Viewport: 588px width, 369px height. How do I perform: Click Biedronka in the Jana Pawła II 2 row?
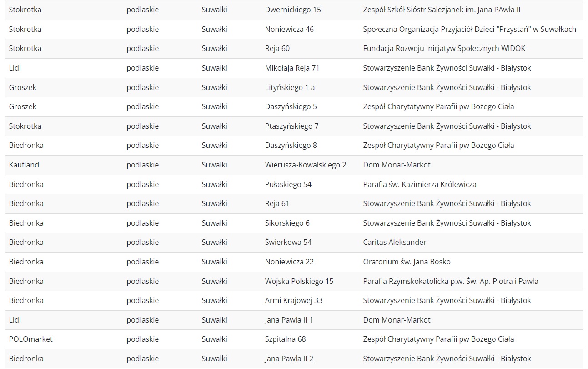point(26,359)
